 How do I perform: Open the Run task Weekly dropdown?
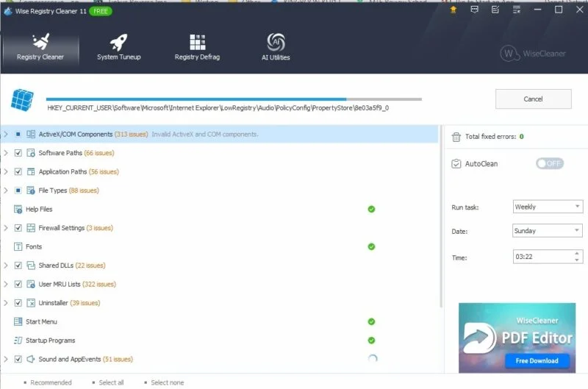point(548,207)
